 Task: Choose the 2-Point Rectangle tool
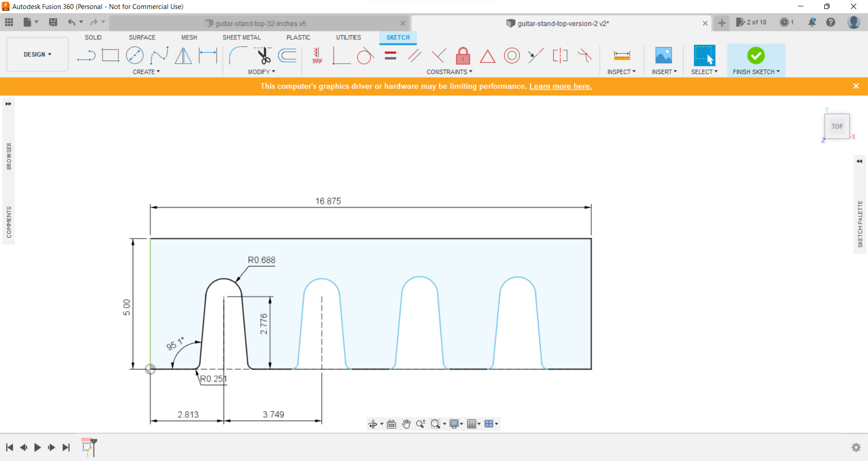click(x=110, y=55)
